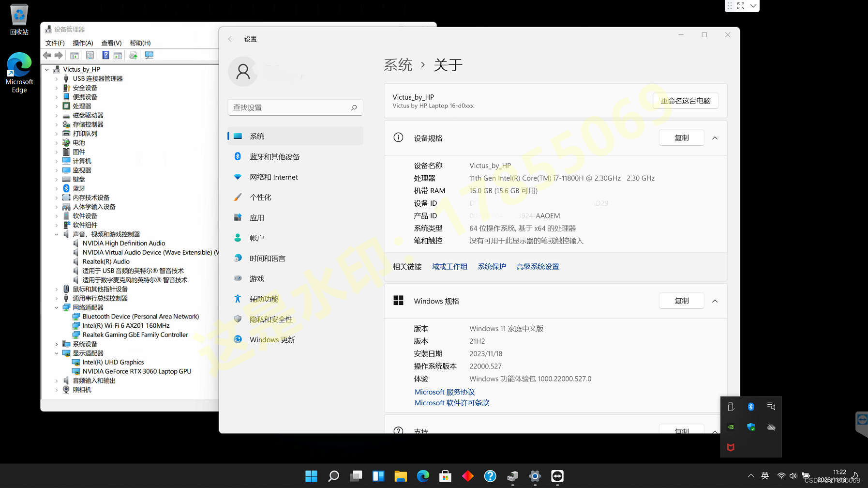Collapse the 网络适配器 tree node
This screenshot has height=488, width=868.
(57, 307)
